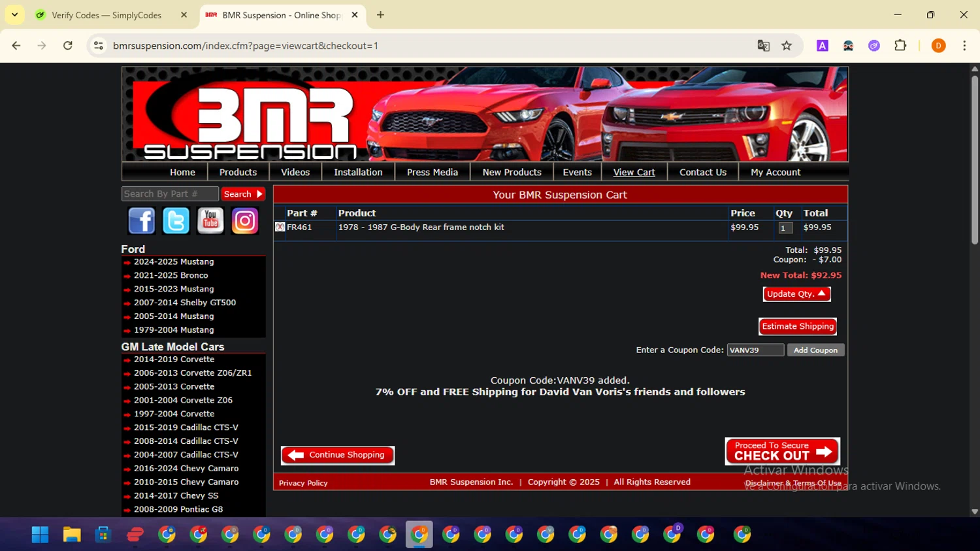
Task: Open the Contact Us menu item
Action: click(x=702, y=173)
